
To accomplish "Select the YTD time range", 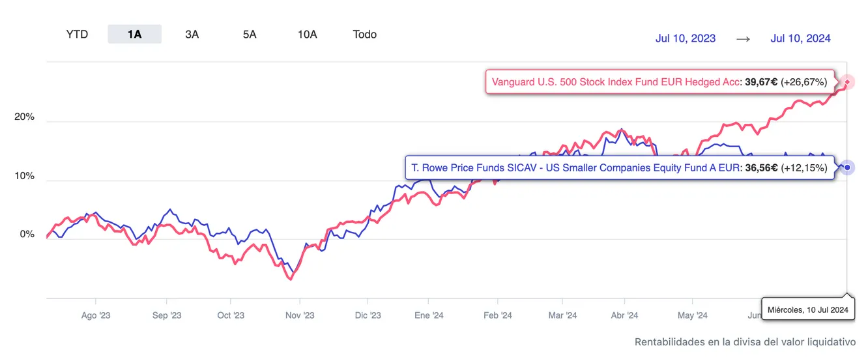I will [77, 35].
